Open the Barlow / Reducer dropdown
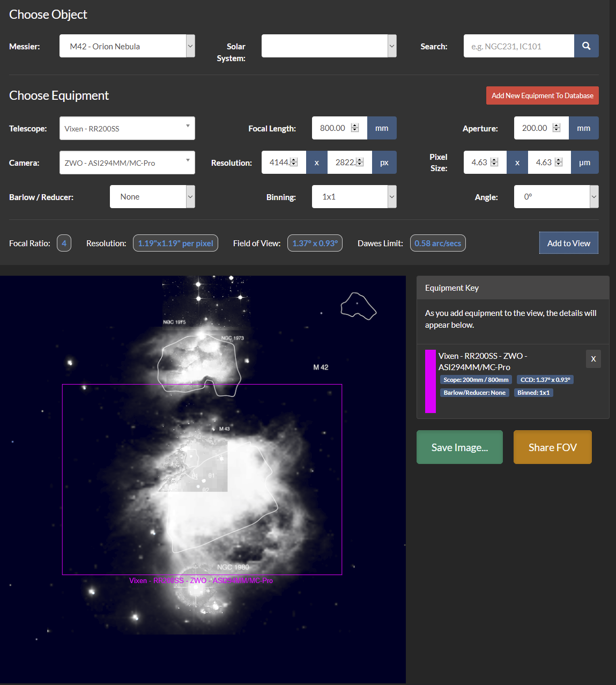Image resolution: width=616 pixels, height=685 pixels. (x=152, y=197)
